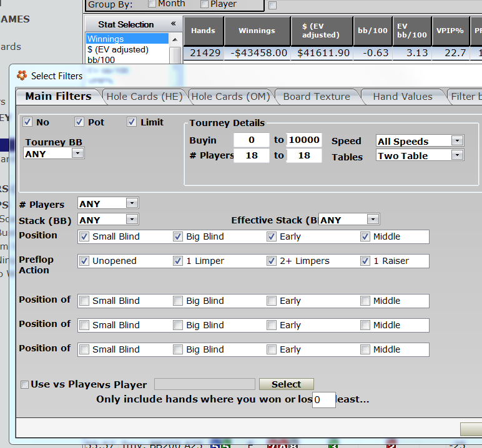This screenshot has height=448, width=482.
Task: Click the -$43458.00 winnings cell
Action: click(258, 53)
